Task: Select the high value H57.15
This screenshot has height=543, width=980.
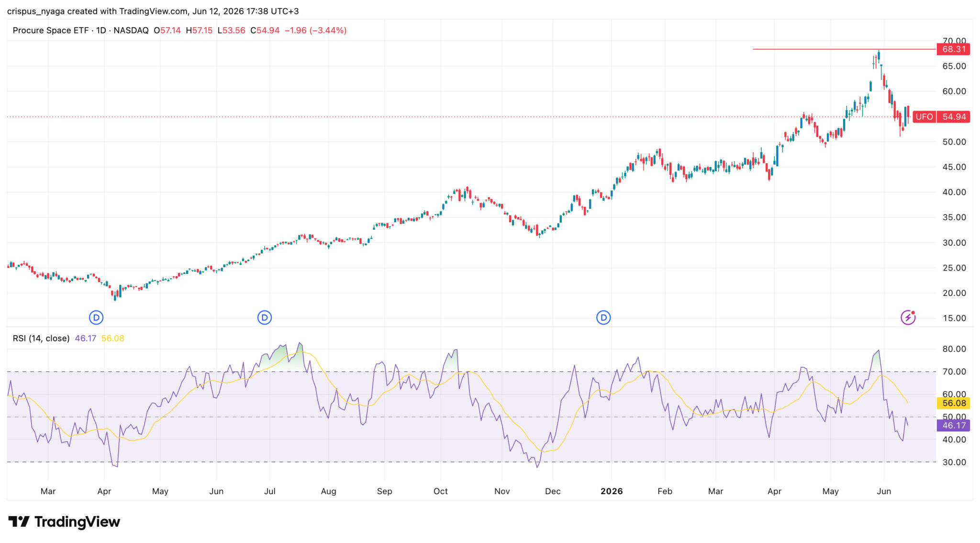Action: (199, 30)
